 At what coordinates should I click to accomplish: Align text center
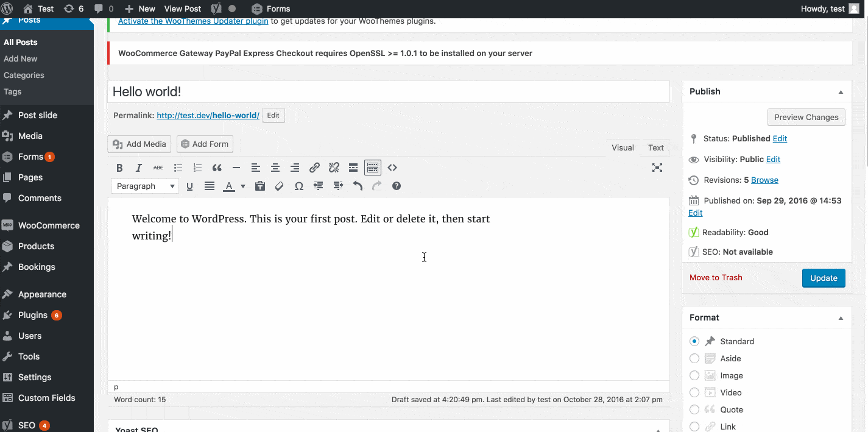point(275,168)
